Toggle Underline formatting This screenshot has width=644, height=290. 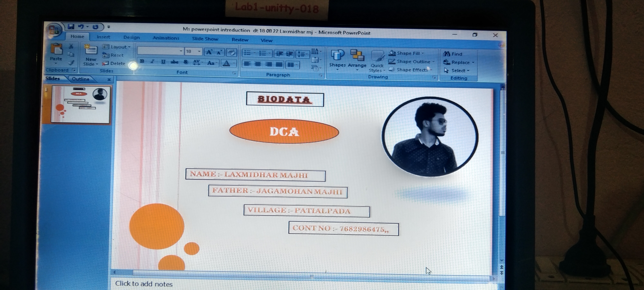163,62
